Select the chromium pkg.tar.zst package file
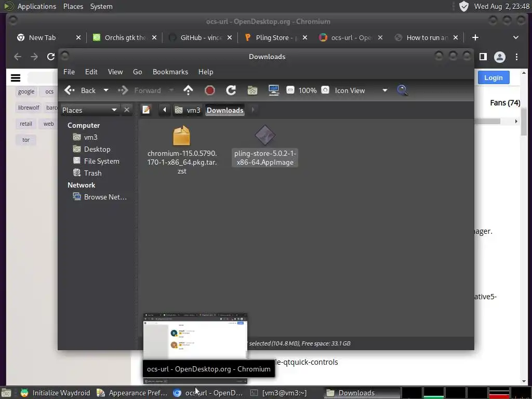Viewport: 532px width, 399px height. click(x=182, y=150)
